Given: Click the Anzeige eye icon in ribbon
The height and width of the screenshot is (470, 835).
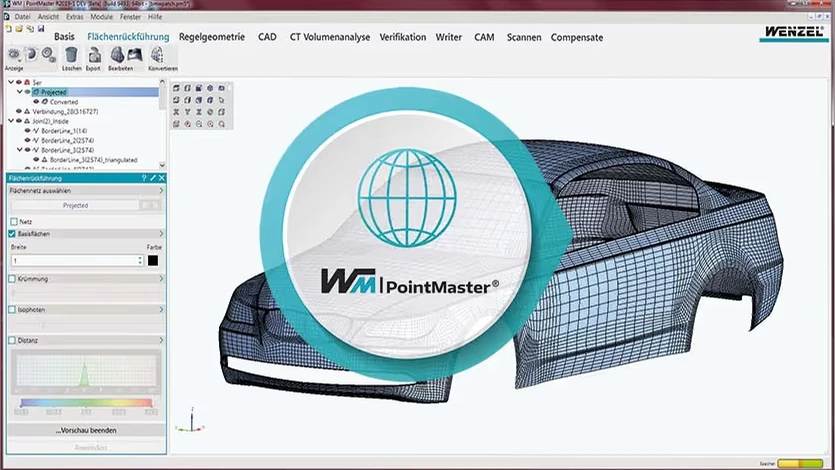Looking at the screenshot, I should click(13, 54).
